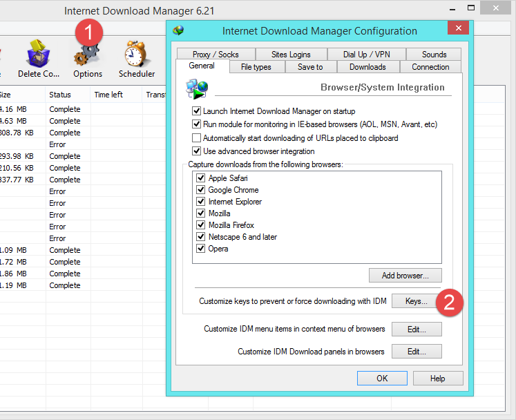Minimize the Internet Download Manager main window
The image size is (516, 420).
(x=453, y=8)
